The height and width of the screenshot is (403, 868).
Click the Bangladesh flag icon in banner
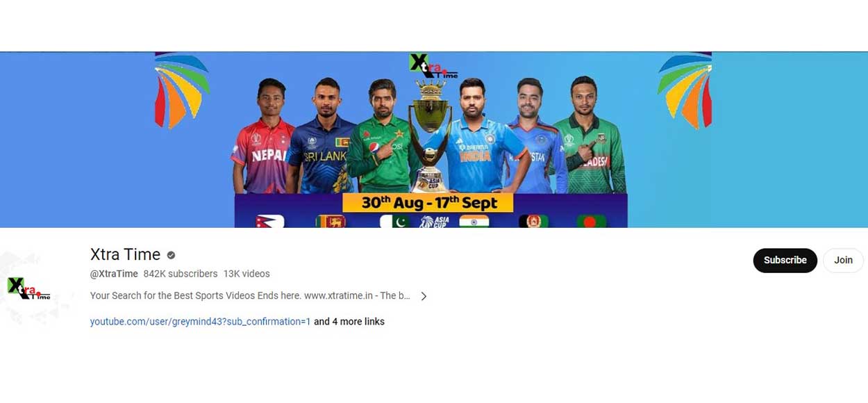(x=591, y=221)
